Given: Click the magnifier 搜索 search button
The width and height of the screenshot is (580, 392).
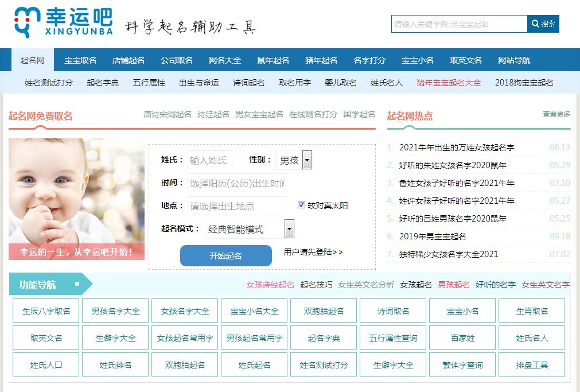Looking at the screenshot, I should (543, 24).
